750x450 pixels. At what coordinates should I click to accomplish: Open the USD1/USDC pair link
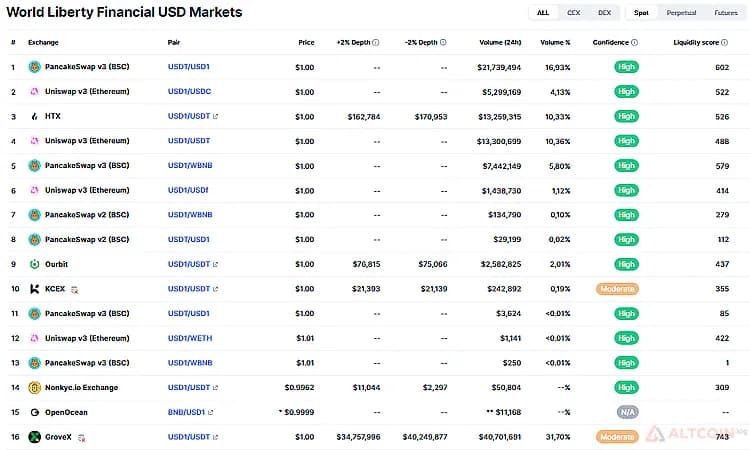[189, 91]
